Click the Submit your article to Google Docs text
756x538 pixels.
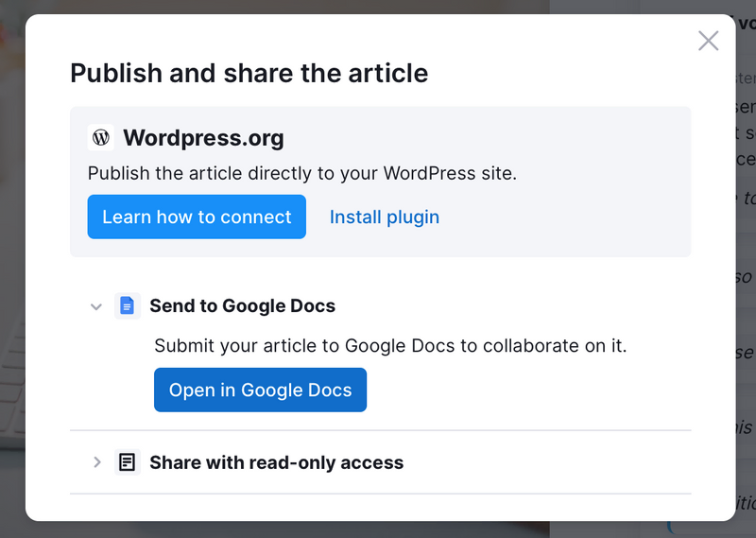(390, 346)
